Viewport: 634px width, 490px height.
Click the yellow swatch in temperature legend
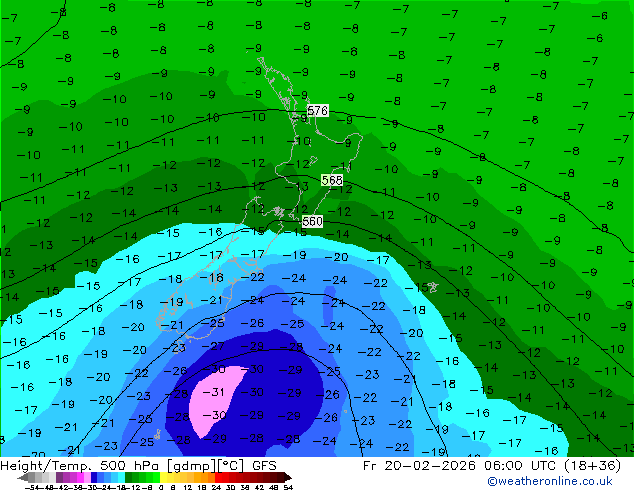click(x=163, y=477)
